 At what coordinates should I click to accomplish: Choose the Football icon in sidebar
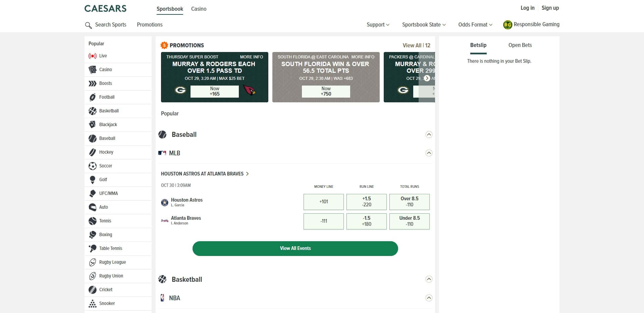(92, 97)
